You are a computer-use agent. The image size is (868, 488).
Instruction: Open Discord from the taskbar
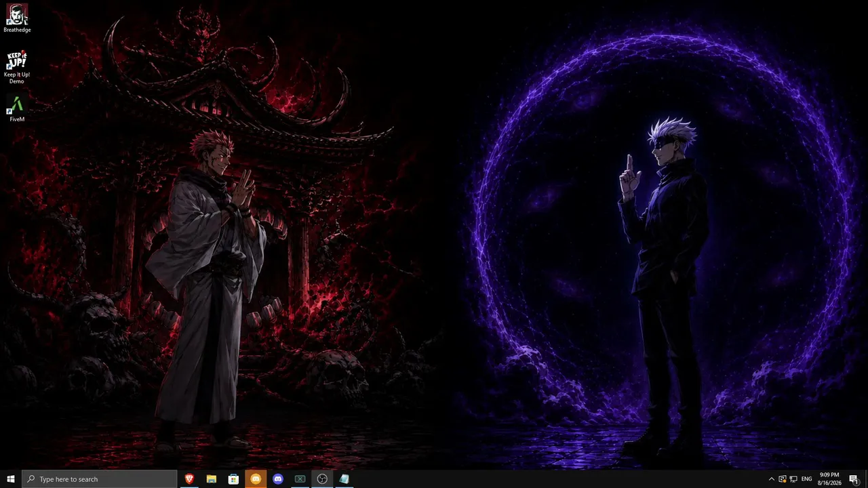[278, 479]
